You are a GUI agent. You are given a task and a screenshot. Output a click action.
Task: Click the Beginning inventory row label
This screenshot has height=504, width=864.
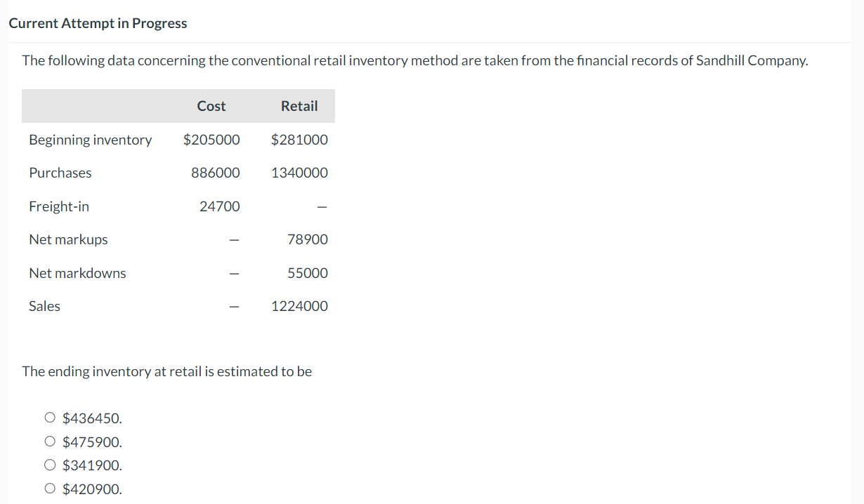90,140
